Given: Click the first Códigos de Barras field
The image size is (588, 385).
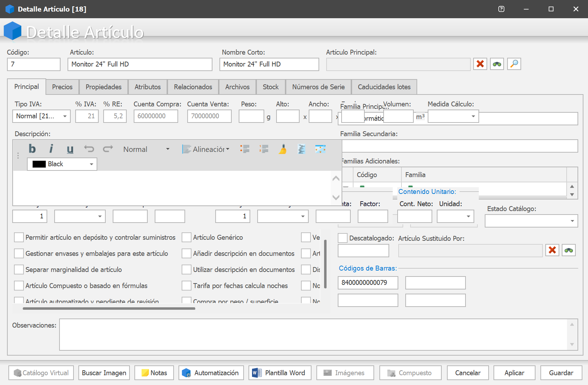Looking at the screenshot, I should pyautogui.click(x=368, y=283).
